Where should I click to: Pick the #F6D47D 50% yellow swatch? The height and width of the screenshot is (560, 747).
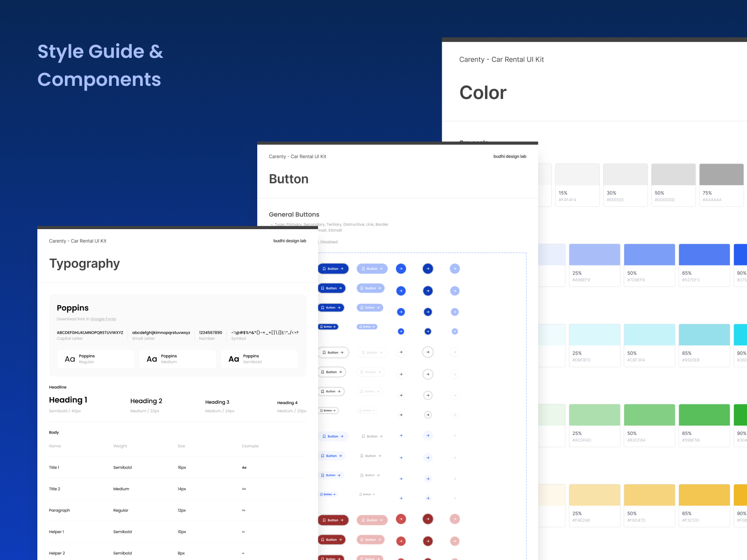point(649,505)
